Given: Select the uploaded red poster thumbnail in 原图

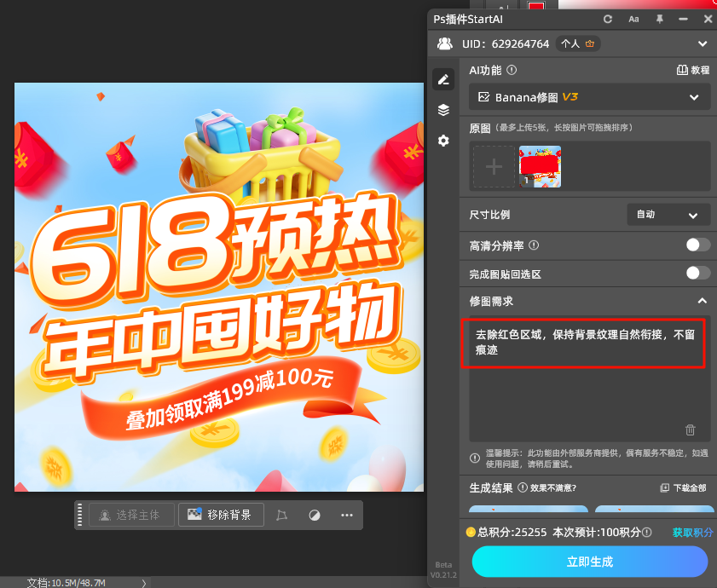Looking at the screenshot, I should pos(540,166).
